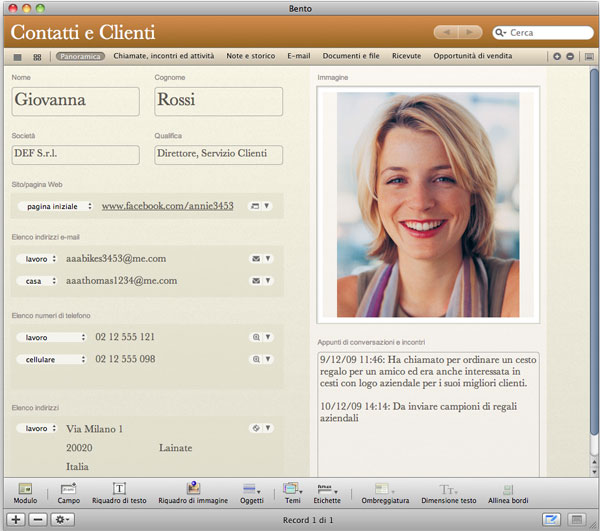Screen dimensions: 600x531
Task: Insert a Riquadro di immagine image box
Action: [x=193, y=492]
